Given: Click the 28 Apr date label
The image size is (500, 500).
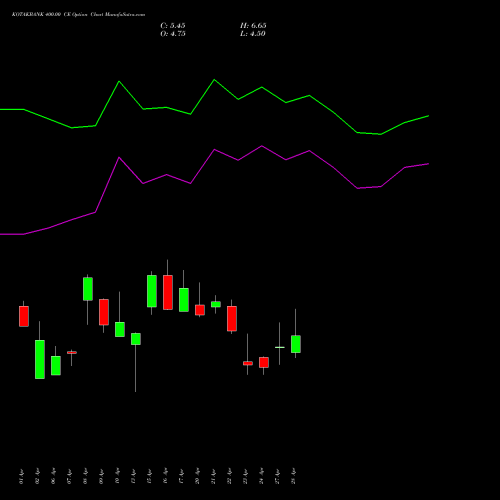Looking at the screenshot, I should tap(294, 477).
